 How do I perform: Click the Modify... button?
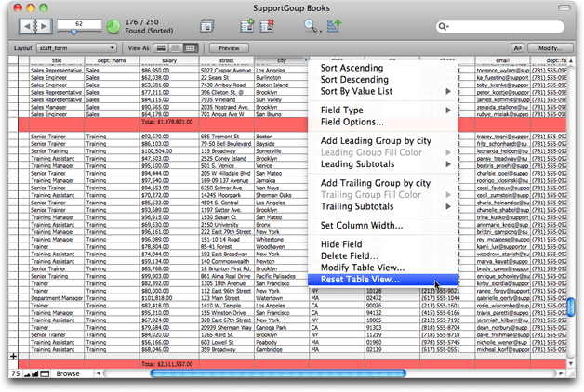pos(551,48)
